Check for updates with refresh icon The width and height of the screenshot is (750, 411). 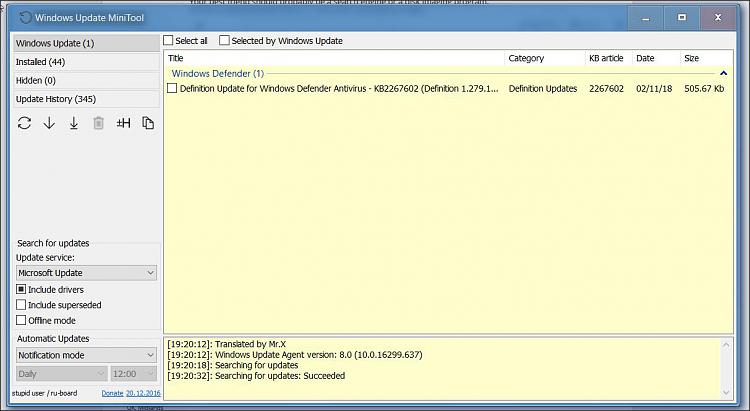[x=24, y=123]
